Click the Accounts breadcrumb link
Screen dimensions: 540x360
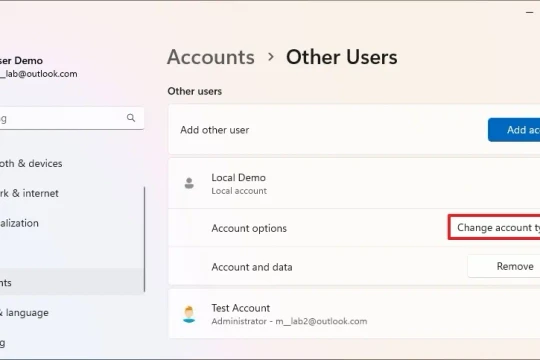[x=211, y=57]
